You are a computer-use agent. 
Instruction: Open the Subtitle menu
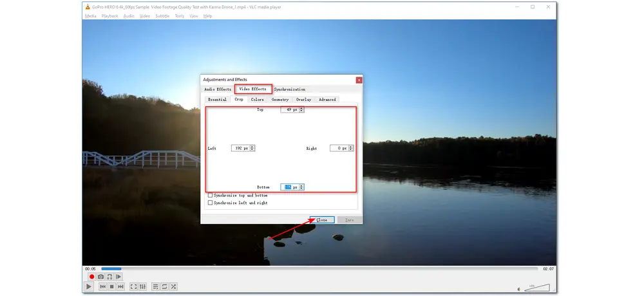pyautogui.click(x=162, y=15)
